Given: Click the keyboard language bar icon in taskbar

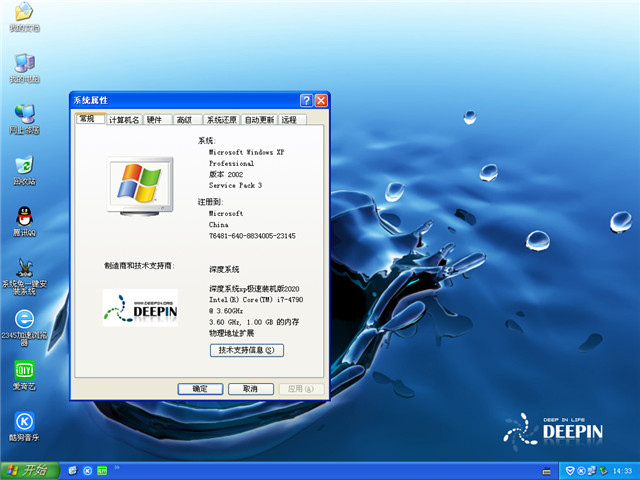Looking at the screenshot, I should [547, 471].
